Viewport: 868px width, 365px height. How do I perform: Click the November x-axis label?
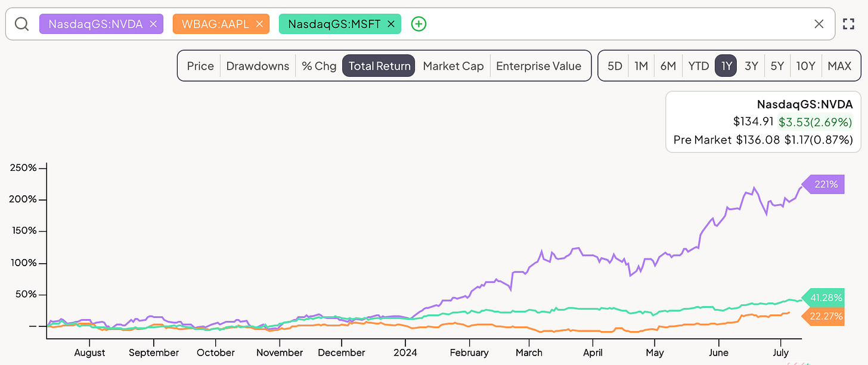coord(280,352)
